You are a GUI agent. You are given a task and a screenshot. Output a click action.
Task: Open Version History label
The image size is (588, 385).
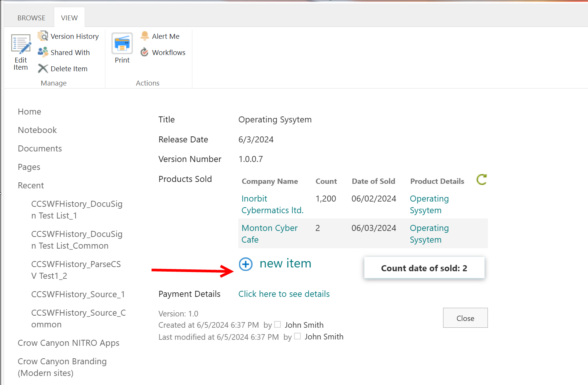[x=75, y=36]
